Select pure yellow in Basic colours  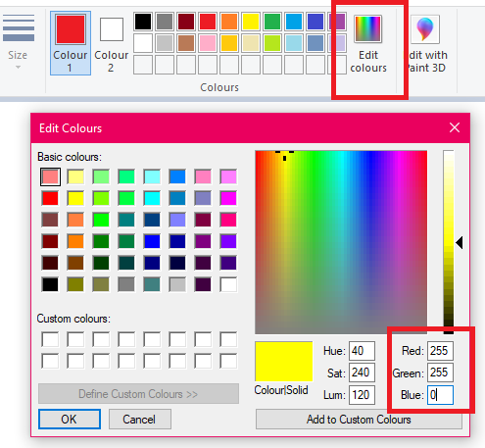[75, 198]
